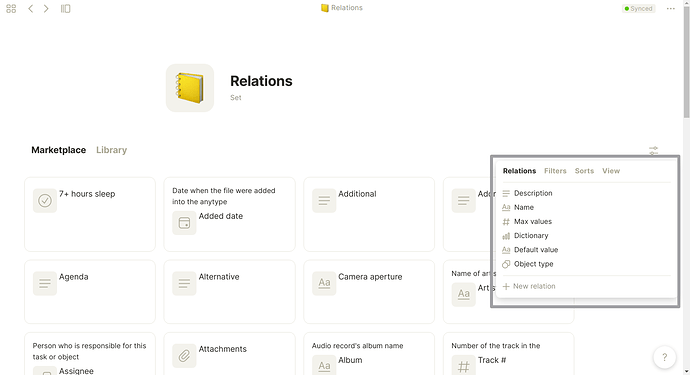This screenshot has width=690, height=375.
Task: Open the Added date relation
Action: pyautogui.click(x=229, y=214)
